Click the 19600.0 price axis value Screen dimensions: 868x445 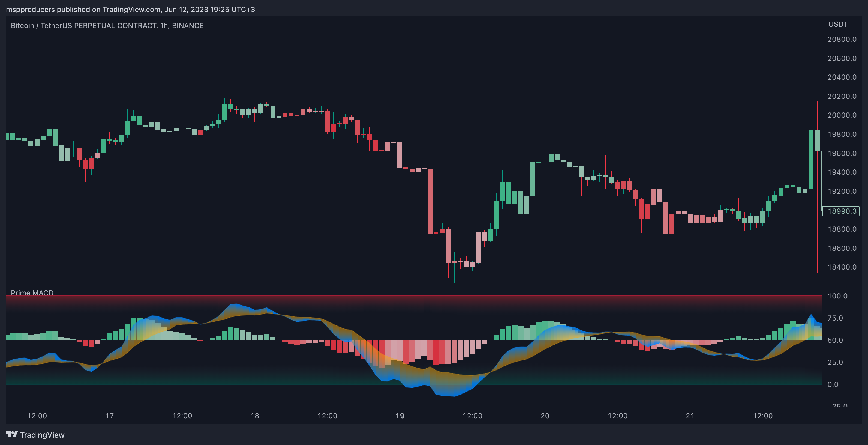coord(842,153)
